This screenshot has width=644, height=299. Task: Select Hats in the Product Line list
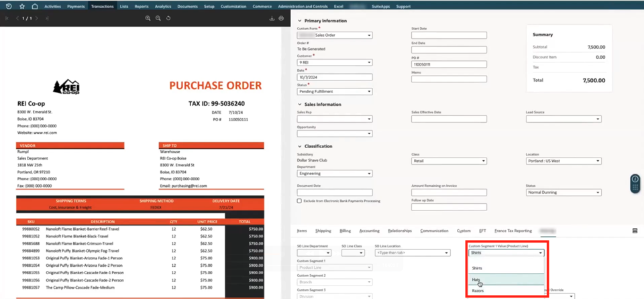coord(506,280)
